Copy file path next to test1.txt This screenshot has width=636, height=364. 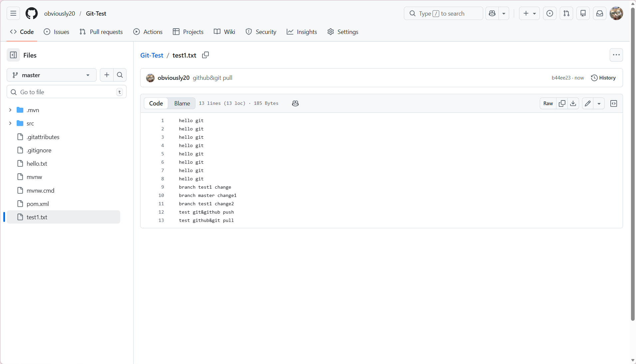[x=205, y=55]
